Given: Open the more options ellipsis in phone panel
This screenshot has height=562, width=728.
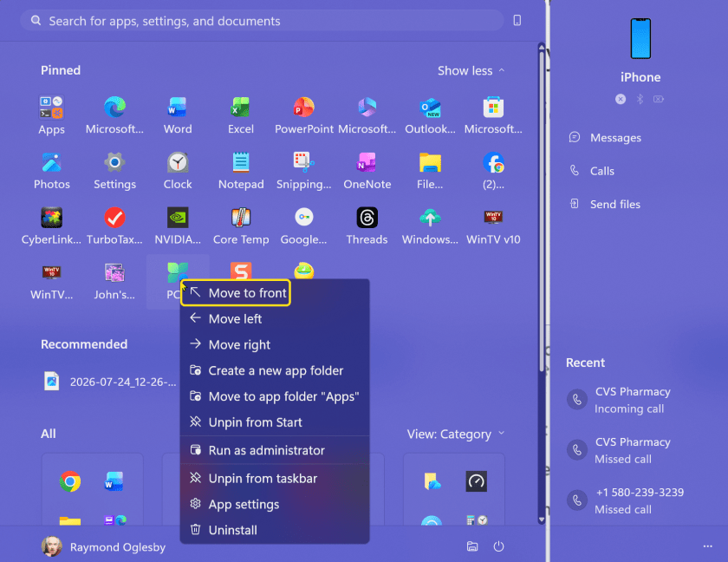Looking at the screenshot, I should (707, 546).
